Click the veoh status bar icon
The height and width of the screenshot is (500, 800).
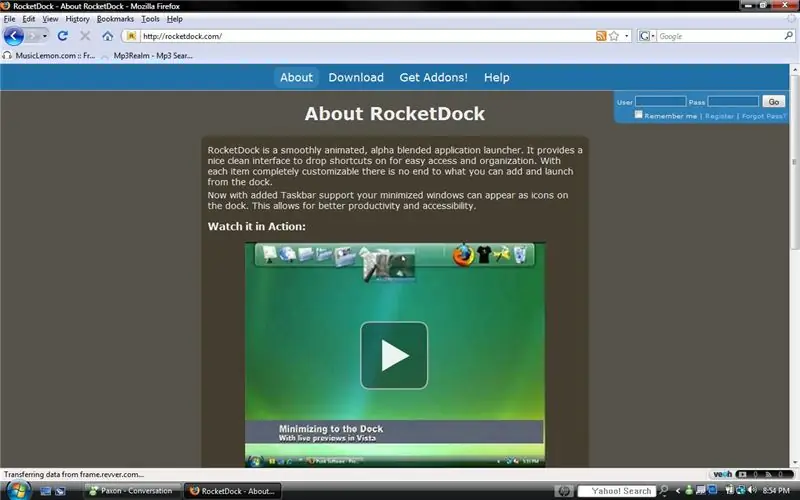[x=722, y=474]
